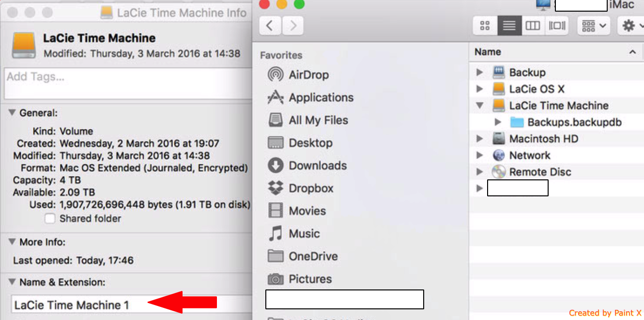Open Desktop folder in sidebar
Screen dimensions: 644x320
point(300,143)
